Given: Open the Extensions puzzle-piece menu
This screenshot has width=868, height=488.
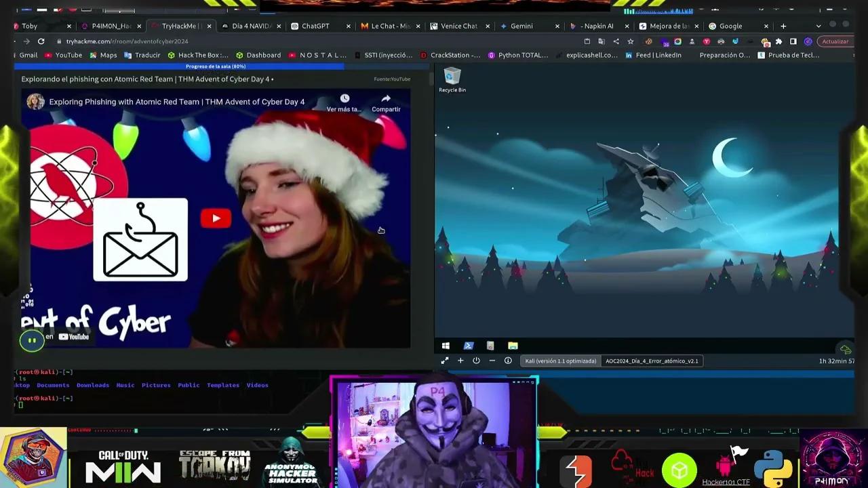Looking at the screenshot, I should 778,41.
